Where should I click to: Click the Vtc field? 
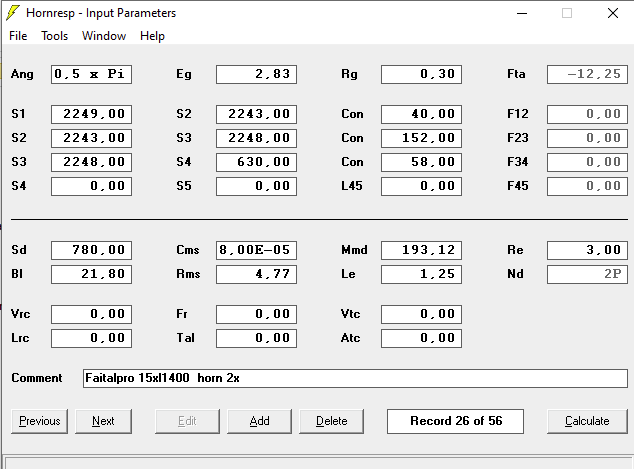coord(421,314)
